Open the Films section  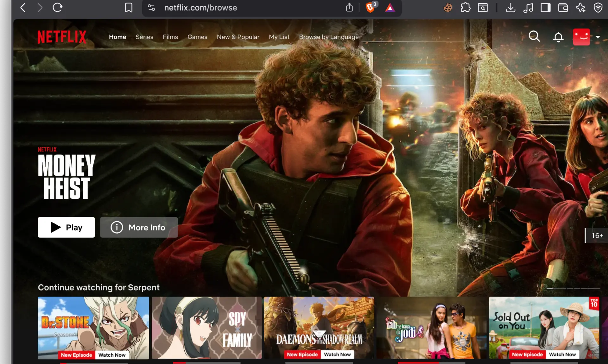[x=170, y=37]
